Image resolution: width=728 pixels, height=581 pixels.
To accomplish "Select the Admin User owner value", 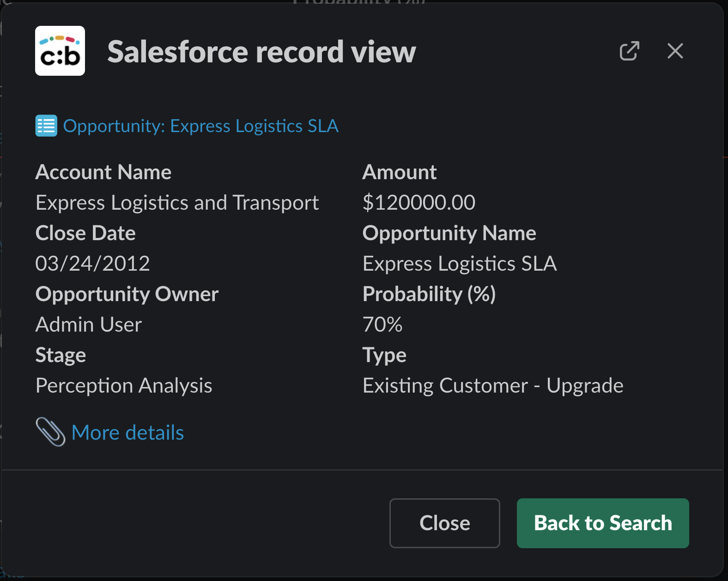I will click(88, 324).
